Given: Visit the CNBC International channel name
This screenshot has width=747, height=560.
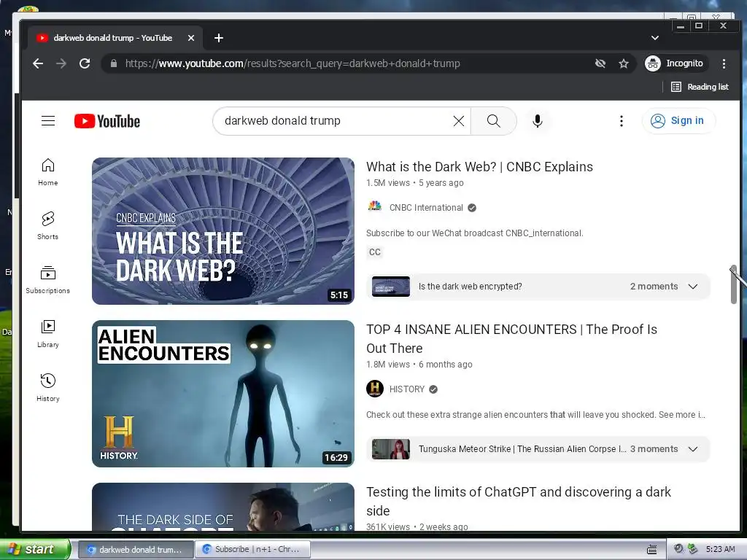Looking at the screenshot, I should coord(426,208).
